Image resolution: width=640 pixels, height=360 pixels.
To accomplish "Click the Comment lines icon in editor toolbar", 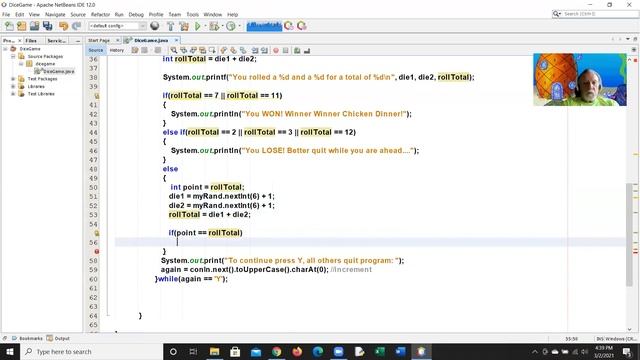I will coord(297,50).
